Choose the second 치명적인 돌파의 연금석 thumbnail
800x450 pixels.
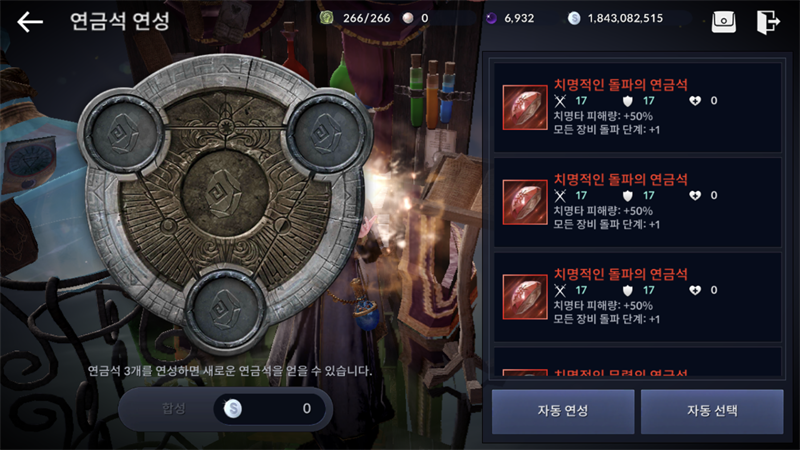click(x=524, y=202)
